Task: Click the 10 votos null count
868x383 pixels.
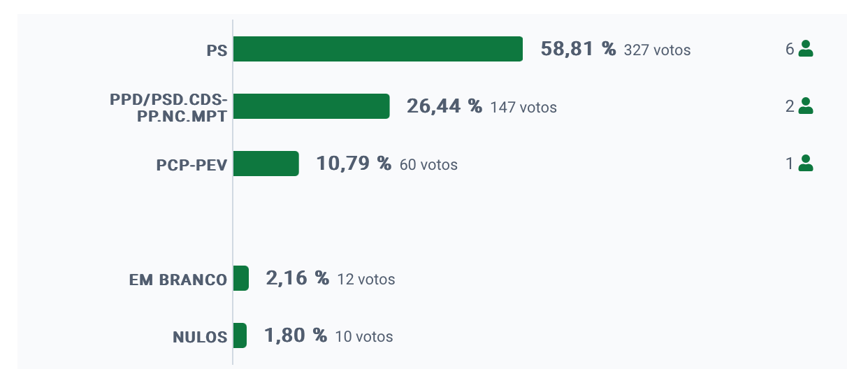Action: (364, 337)
